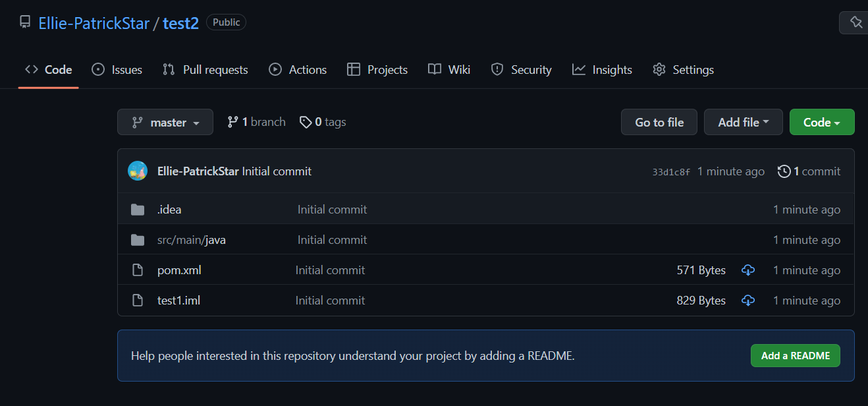View the 1 commit history link
This screenshot has width=868, height=406.
point(809,171)
